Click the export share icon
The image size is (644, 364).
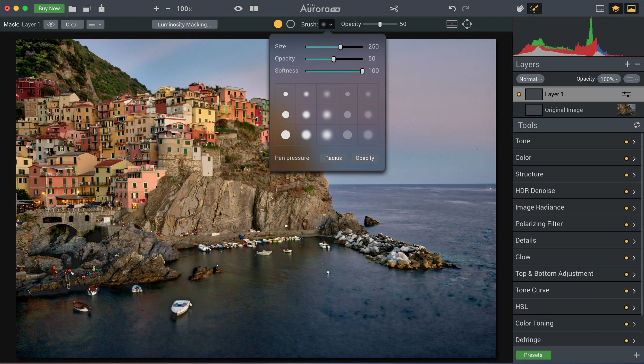pos(101,8)
